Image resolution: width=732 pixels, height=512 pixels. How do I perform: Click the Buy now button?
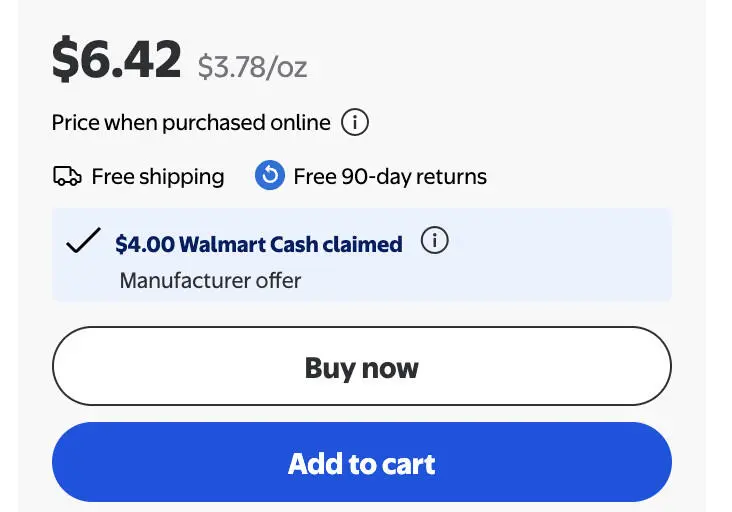[362, 366]
